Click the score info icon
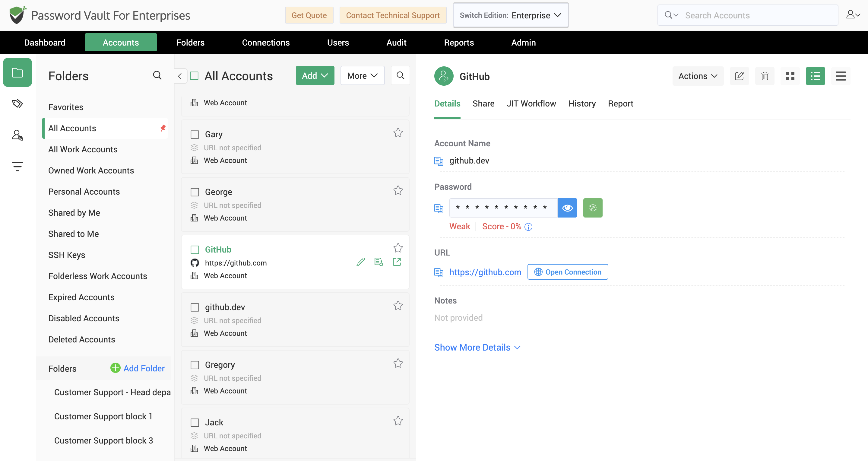This screenshot has height=461, width=868. click(528, 227)
